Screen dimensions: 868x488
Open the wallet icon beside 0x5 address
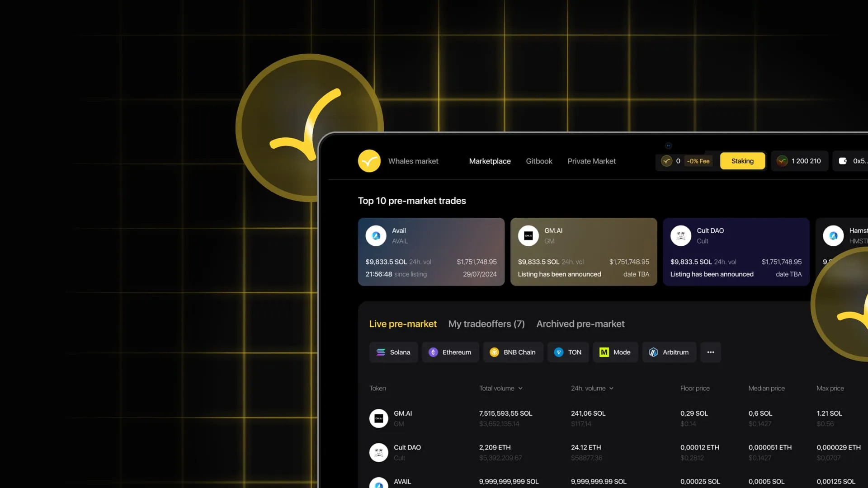tap(843, 161)
